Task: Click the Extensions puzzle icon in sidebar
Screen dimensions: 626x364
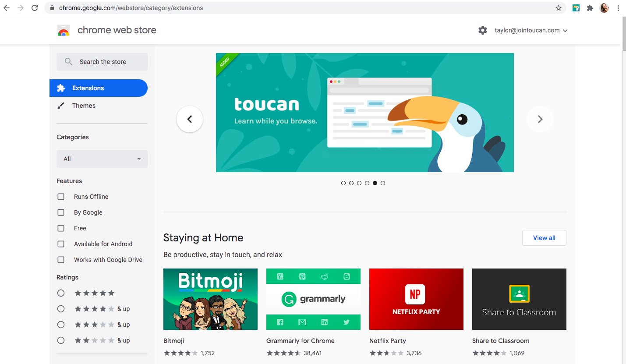Action: tap(61, 88)
